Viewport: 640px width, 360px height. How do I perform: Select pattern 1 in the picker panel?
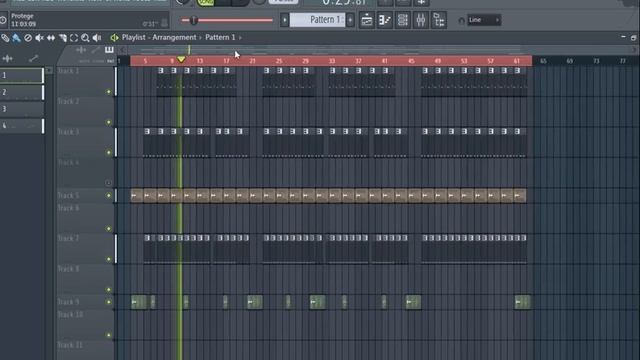[x=22, y=76]
